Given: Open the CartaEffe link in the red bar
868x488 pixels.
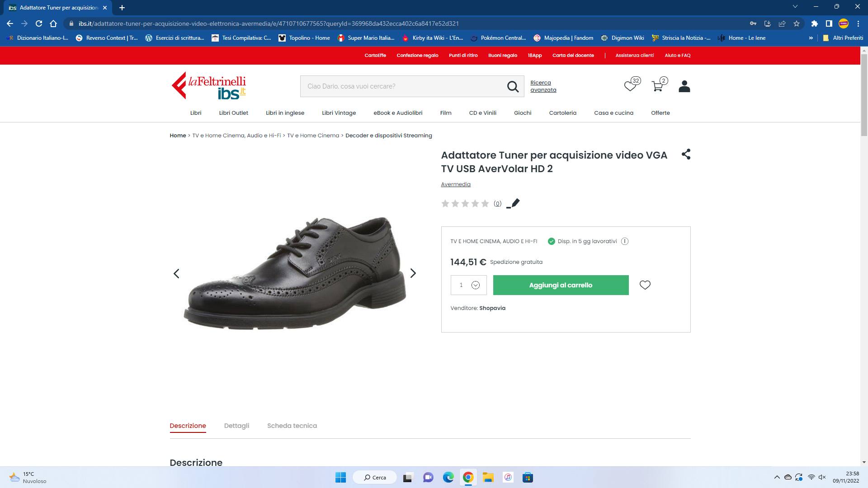Looking at the screenshot, I should (375, 55).
